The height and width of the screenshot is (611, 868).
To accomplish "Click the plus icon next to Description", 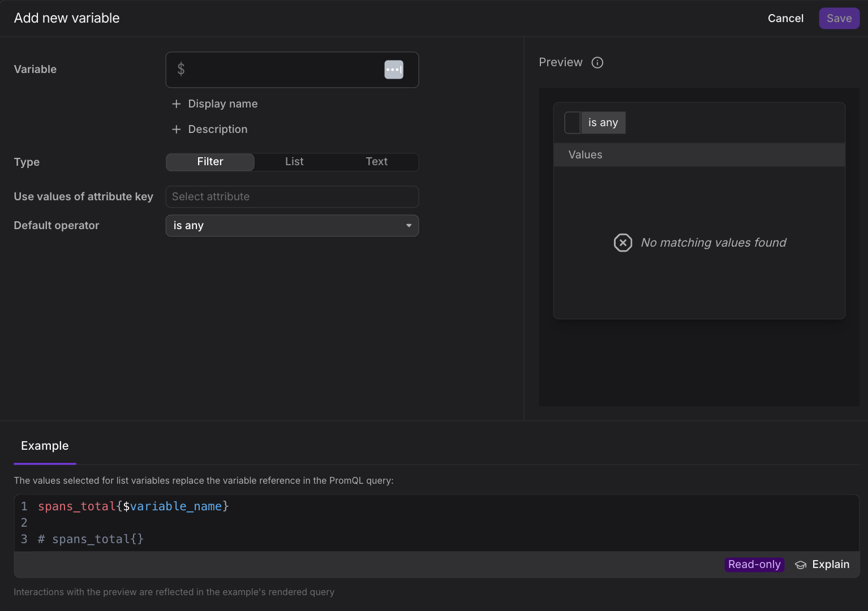I will click(x=177, y=130).
